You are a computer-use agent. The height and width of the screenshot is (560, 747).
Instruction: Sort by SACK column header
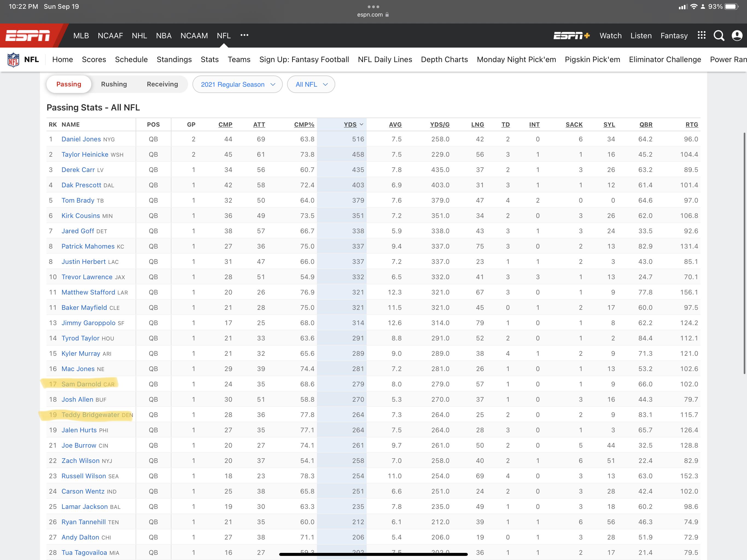point(574,125)
